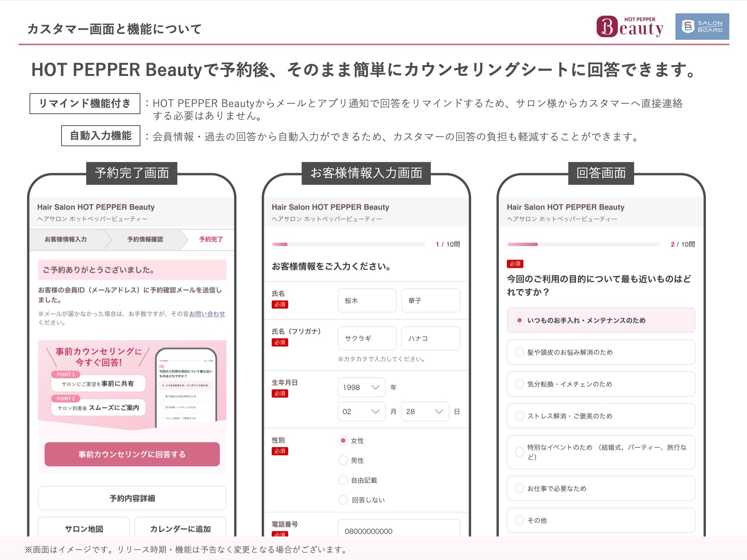Open the birth year 1998 dropdown
747x560 pixels.
point(361,387)
